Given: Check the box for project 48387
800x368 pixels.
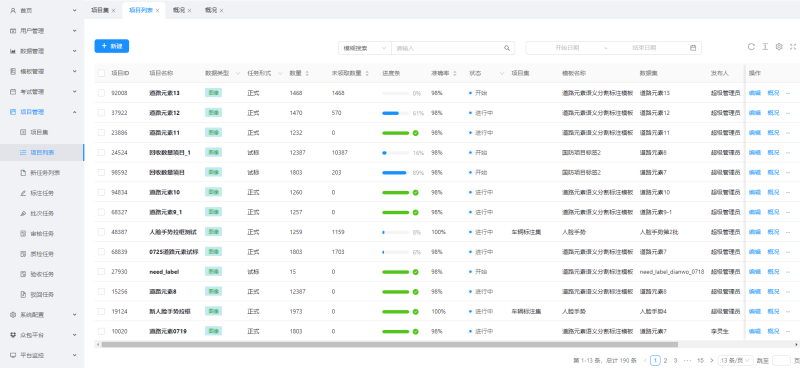Looking at the screenshot, I should pyautogui.click(x=102, y=232).
